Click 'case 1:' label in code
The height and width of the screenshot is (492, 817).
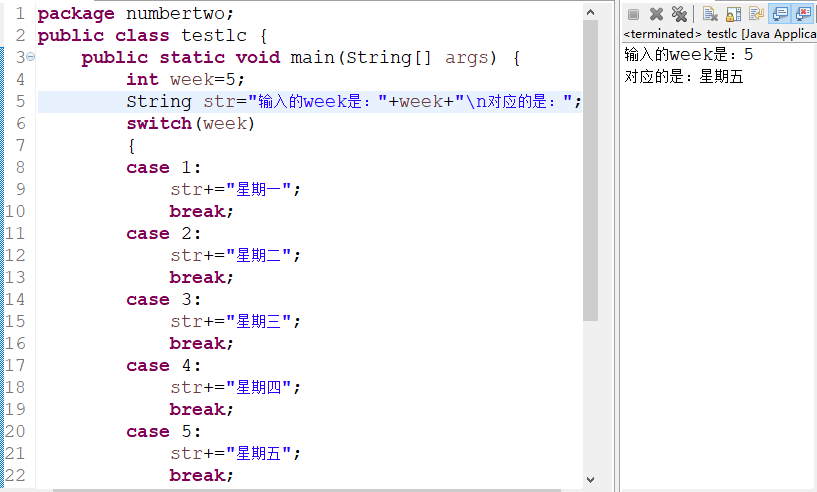[x=163, y=167]
